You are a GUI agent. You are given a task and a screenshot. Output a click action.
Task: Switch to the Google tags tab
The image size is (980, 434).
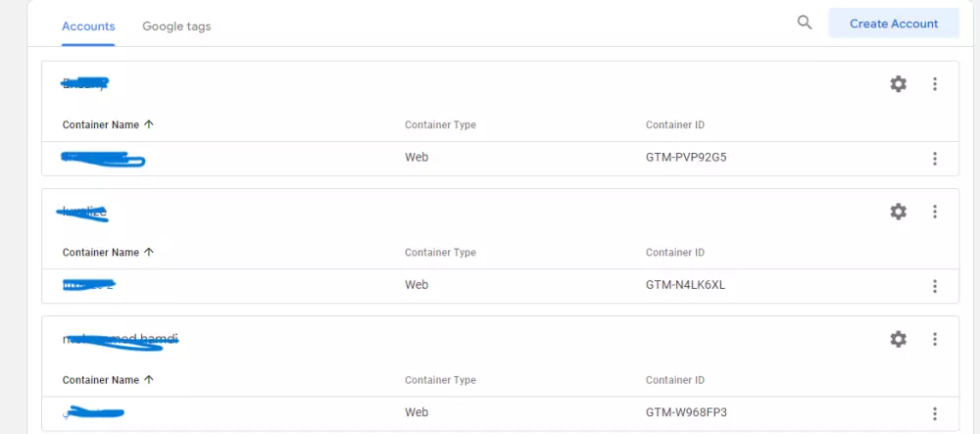pyautogui.click(x=176, y=26)
